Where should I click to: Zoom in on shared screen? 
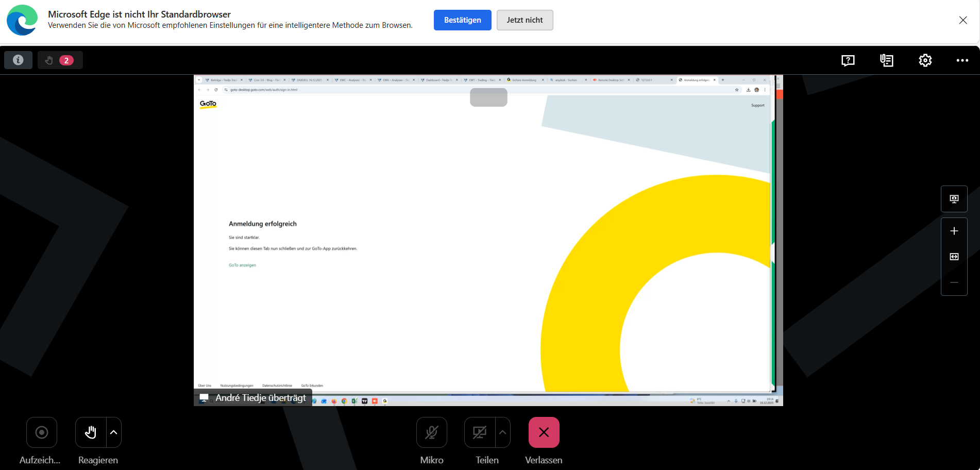tap(954, 231)
